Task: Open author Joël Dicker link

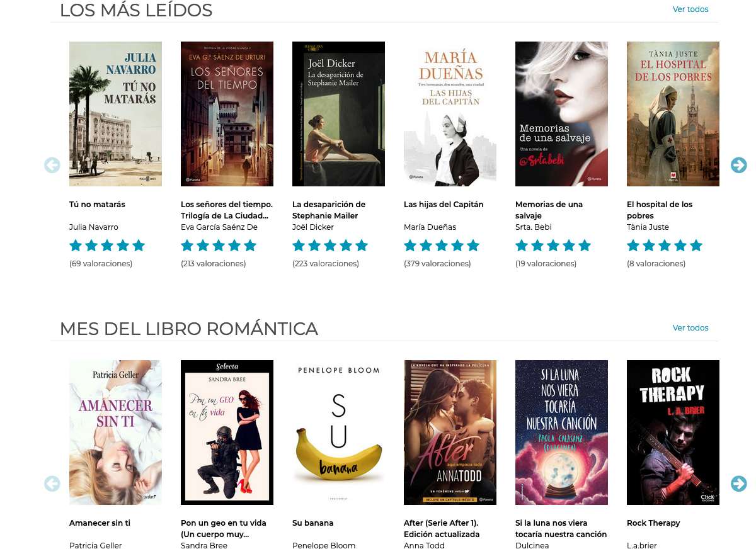Action: tap(313, 227)
